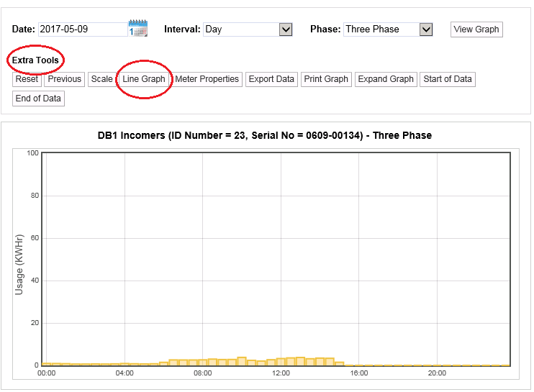The height and width of the screenshot is (392, 534).
Task: Click Export Data button
Action: [271, 79]
